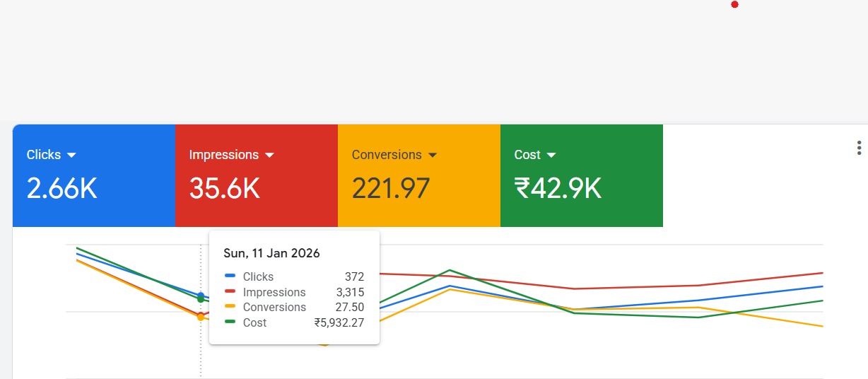Click the blue Clicks legend marker in tooltip
868x379 pixels.
pyautogui.click(x=230, y=276)
